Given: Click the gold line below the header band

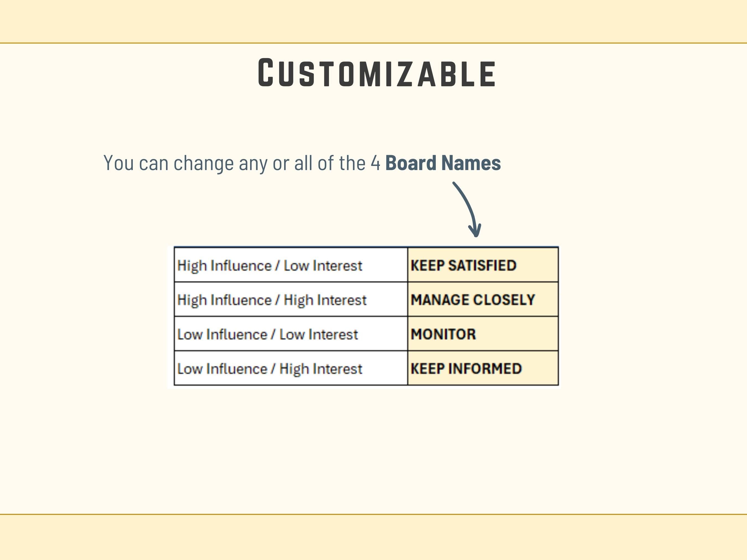Looking at the screenshot, I should (373, 43).
